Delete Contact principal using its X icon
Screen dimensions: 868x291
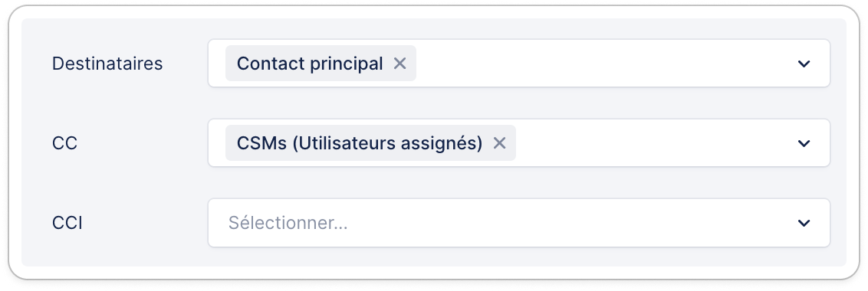tap(399, 64)
